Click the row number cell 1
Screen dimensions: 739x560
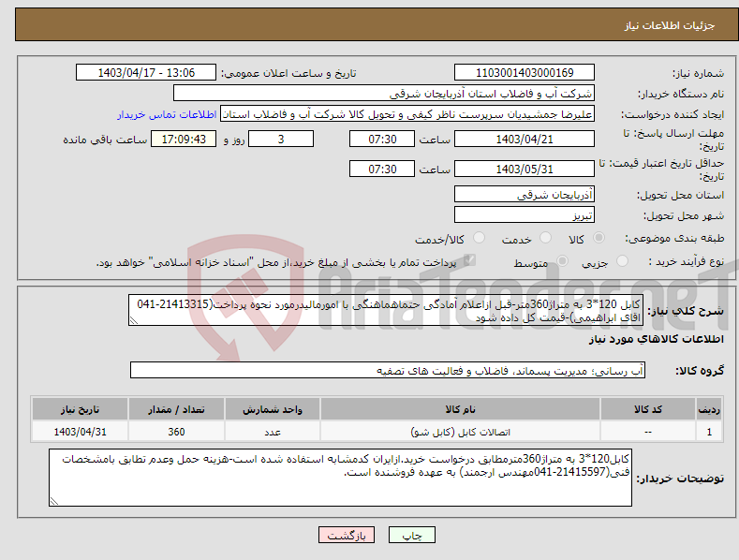point(709,432)
